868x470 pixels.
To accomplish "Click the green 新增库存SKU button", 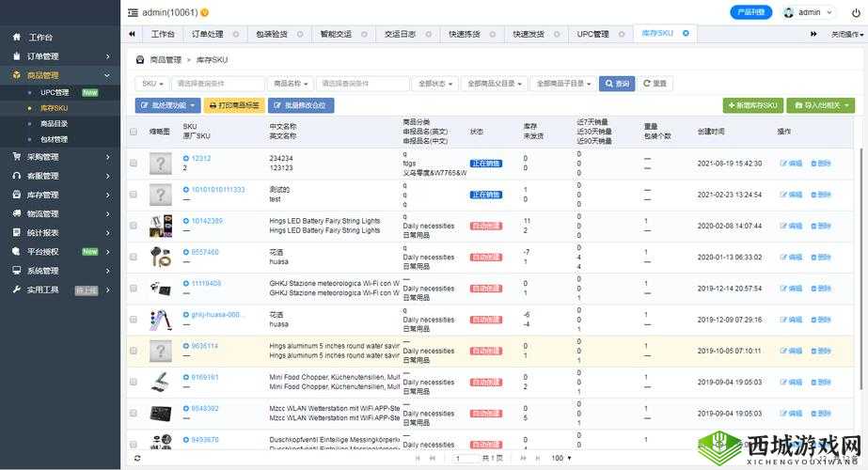I will (x=753, y=105).
